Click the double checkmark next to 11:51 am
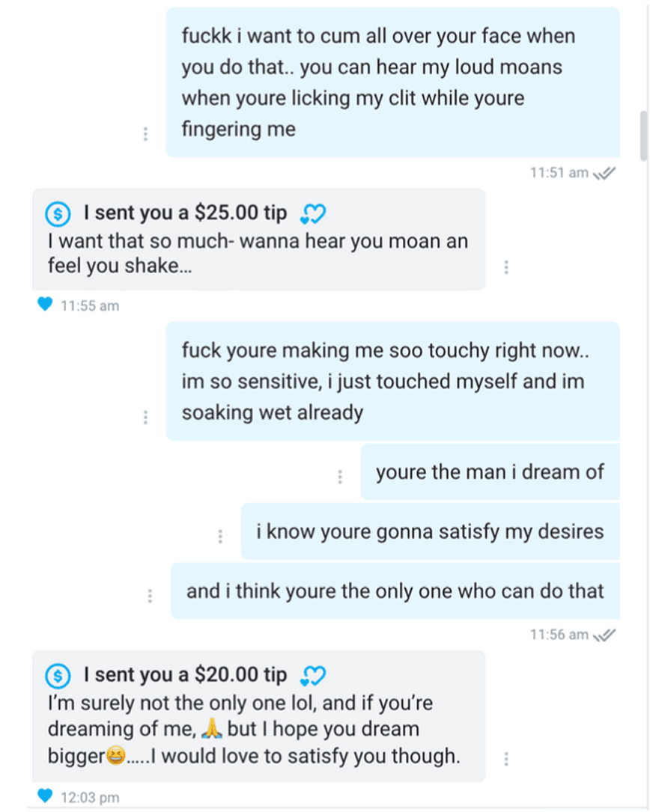 [605, 171]
